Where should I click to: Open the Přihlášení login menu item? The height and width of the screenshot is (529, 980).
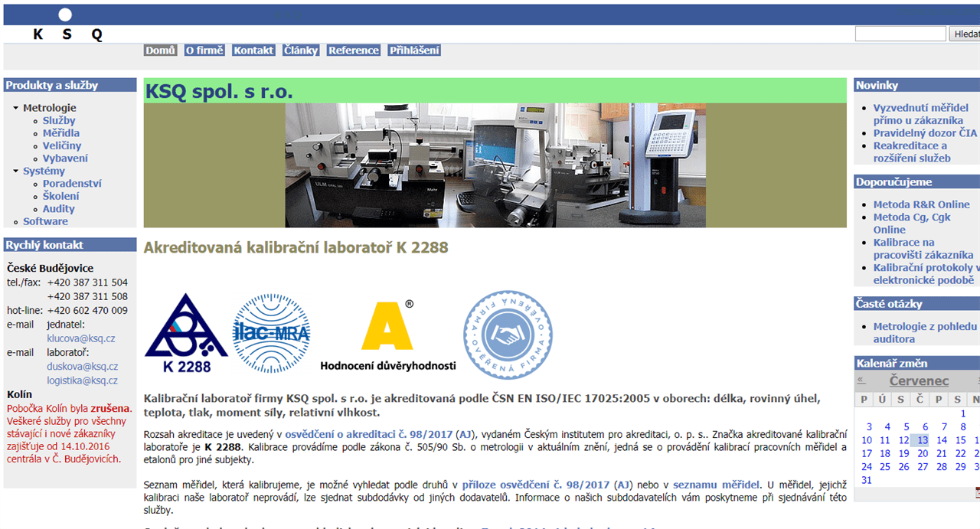[414, 51]
